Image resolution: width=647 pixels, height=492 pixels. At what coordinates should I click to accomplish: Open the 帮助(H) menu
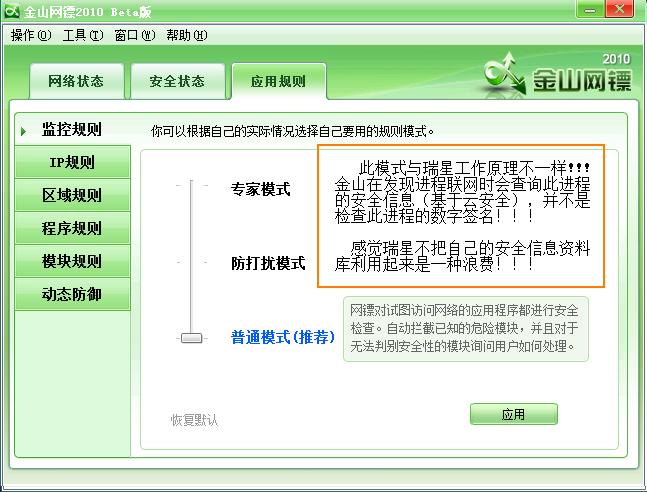pos(187,35)
